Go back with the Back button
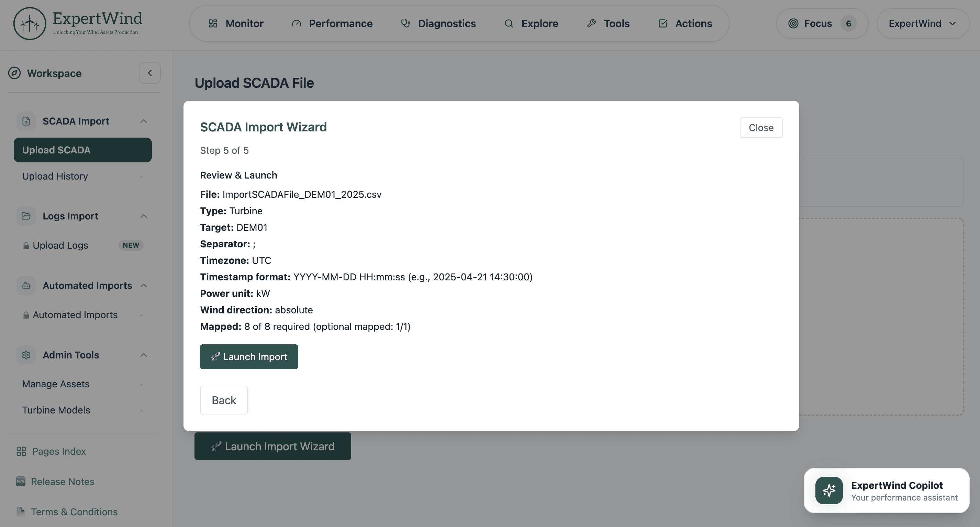Viewport: 980px width, 527px height. [x=223, y=400]
